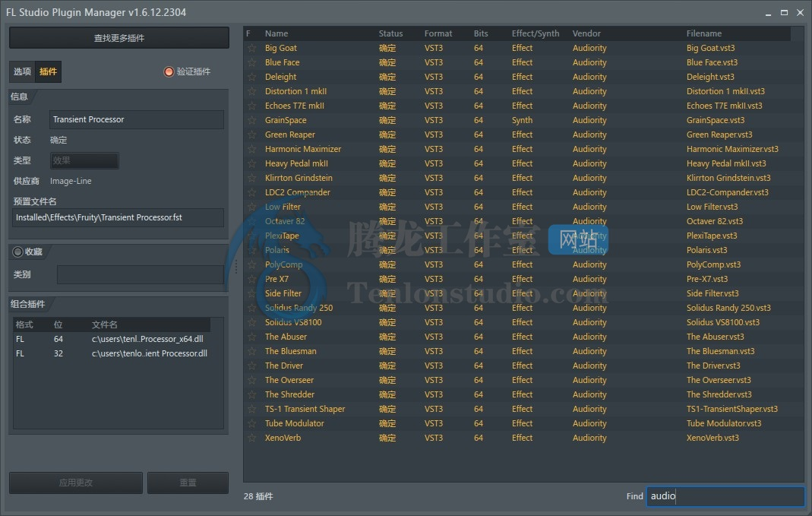Star the Echoes T7E mkII row

[x=251, y=106]
